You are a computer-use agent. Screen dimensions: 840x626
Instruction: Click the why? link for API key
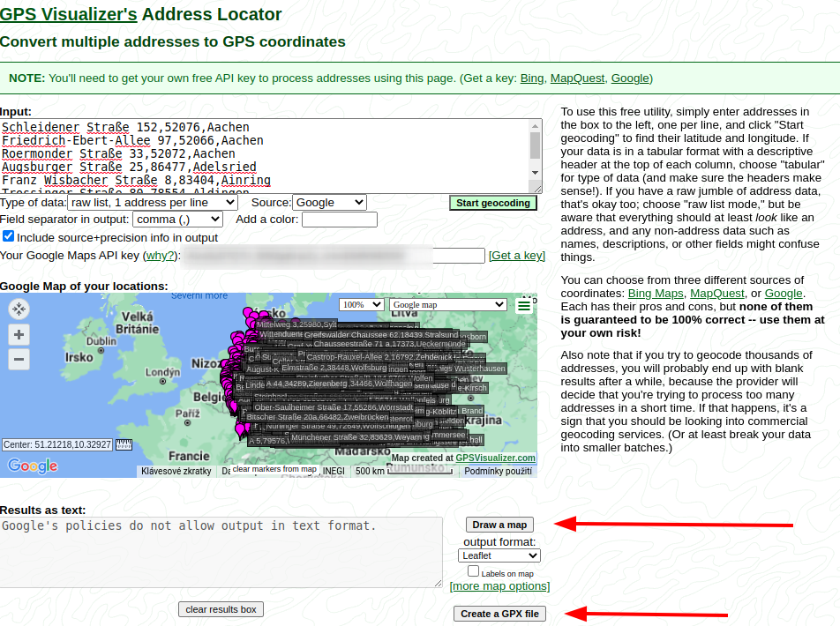click(161, 256)
